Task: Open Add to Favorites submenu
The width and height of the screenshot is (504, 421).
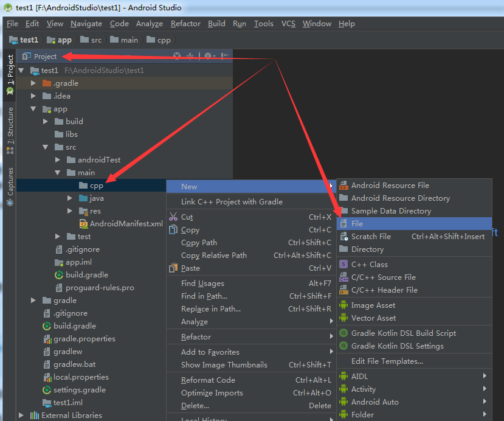Action: 251,352
